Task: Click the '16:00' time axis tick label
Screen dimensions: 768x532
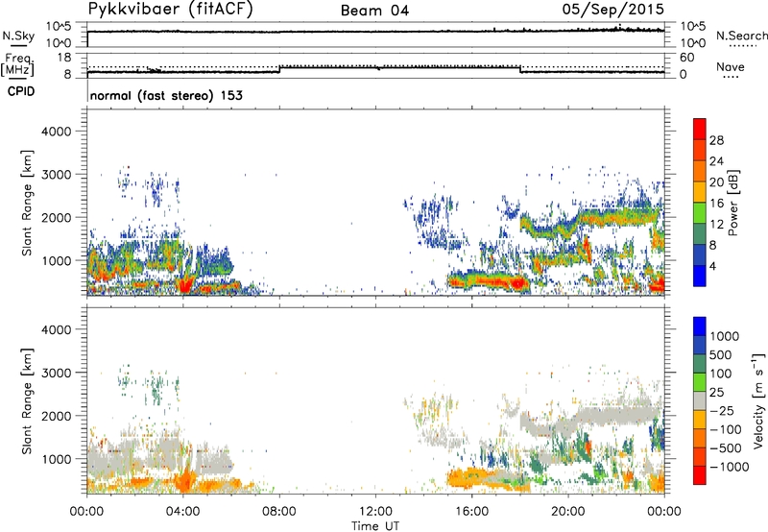Action: tap(471, 512)
